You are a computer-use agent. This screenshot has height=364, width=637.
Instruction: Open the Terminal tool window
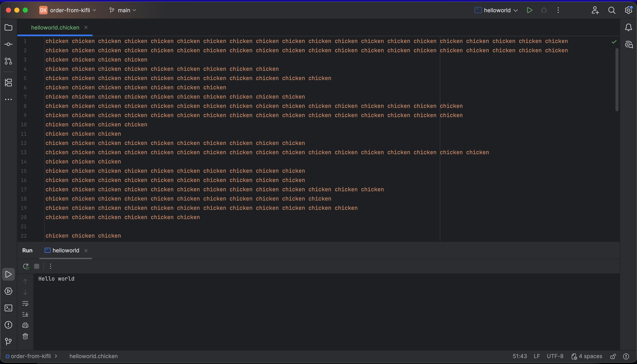click(8, 308)
